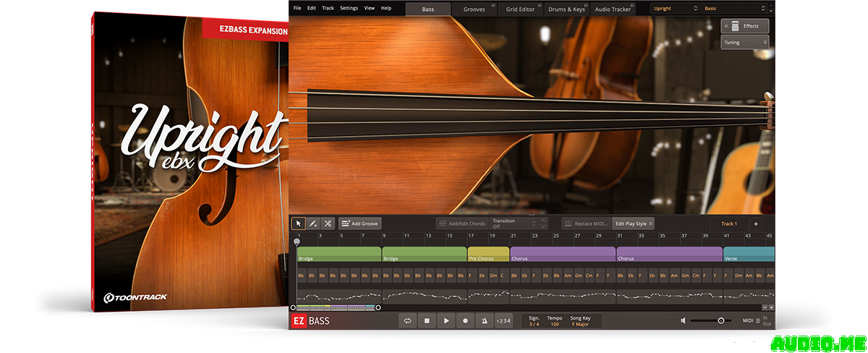This screenshot has height=353, width=868.
Task: Click the Tempo 100 value
Action: tap(555, 324)
